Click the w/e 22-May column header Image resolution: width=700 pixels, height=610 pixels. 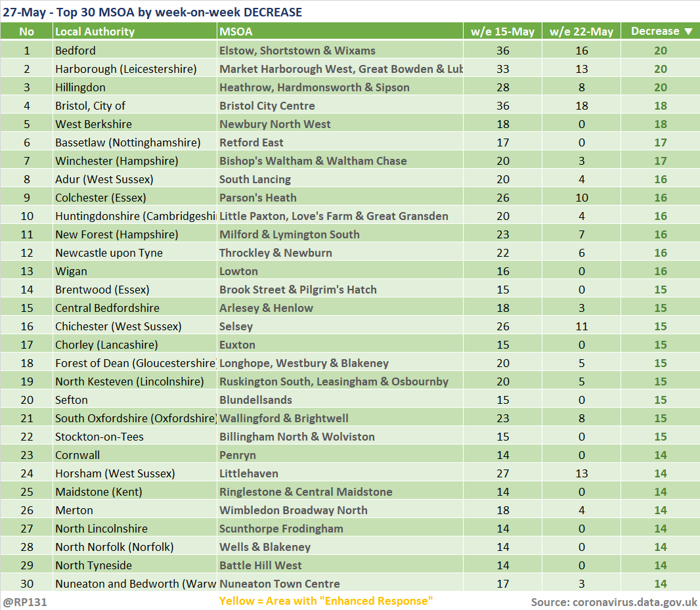tap(581, 32)
